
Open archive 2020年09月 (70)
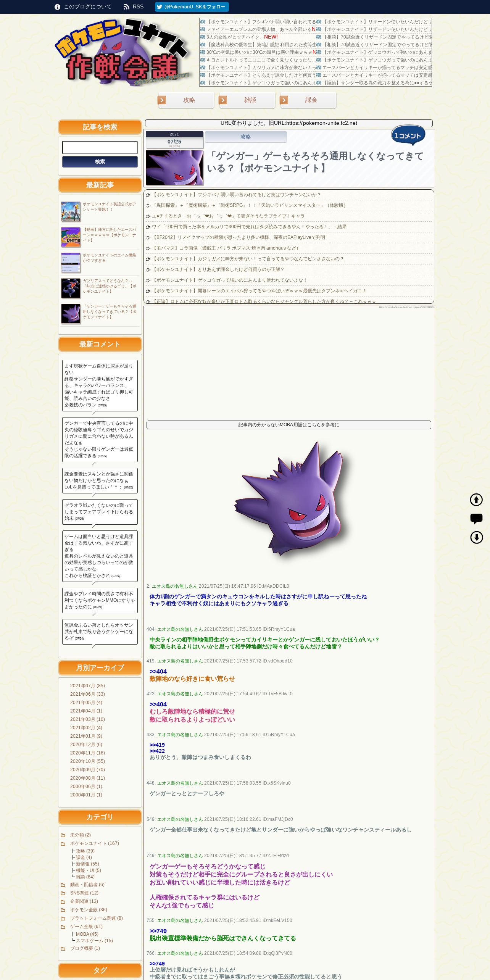(87, 770)
